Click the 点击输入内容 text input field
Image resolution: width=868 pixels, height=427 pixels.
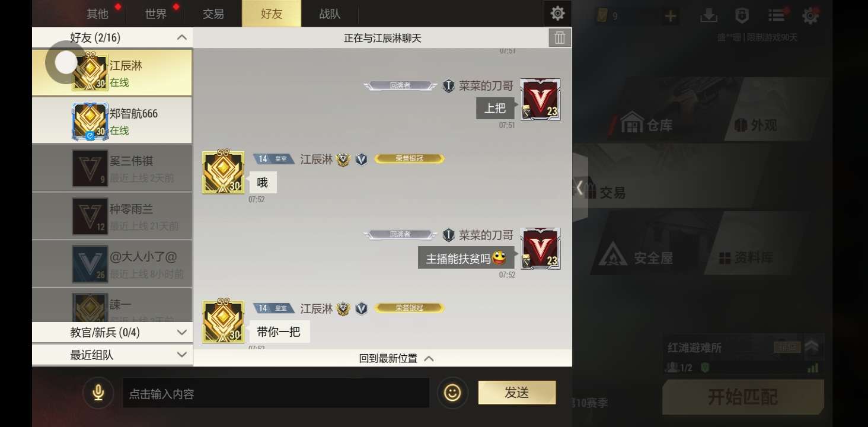[276, 393]
